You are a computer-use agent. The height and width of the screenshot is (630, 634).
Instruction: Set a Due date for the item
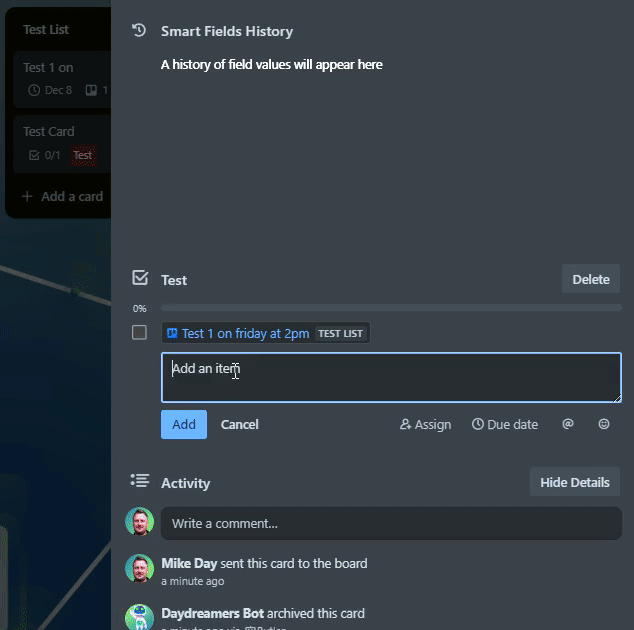click(505, 424)
